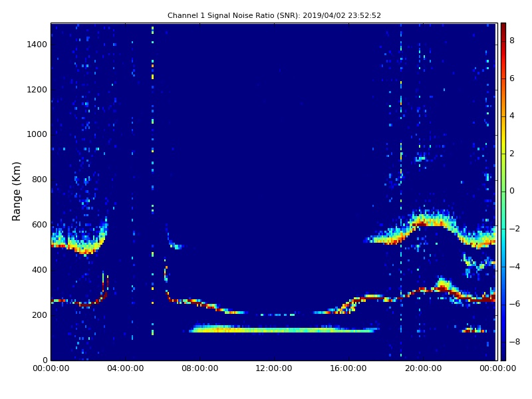532x399 pixels.
Task: Click the 600 range tick label
Action: tap(39, 225)
